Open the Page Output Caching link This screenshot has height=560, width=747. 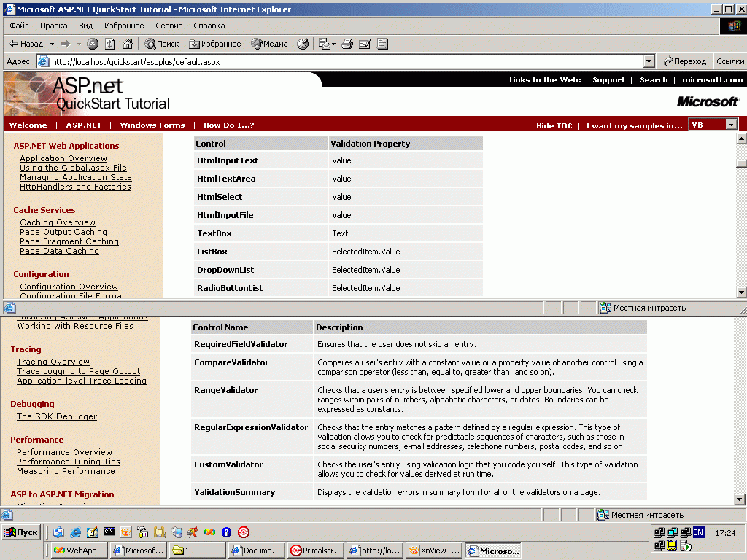click(x=63, y=232)
